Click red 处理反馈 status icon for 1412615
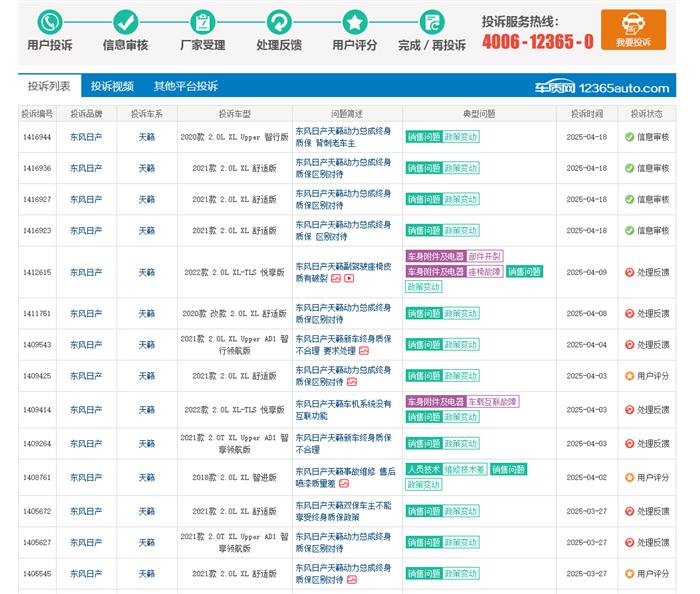Image resolution: width=700 pixels, height=594 pixels. [x=629, y=272]
